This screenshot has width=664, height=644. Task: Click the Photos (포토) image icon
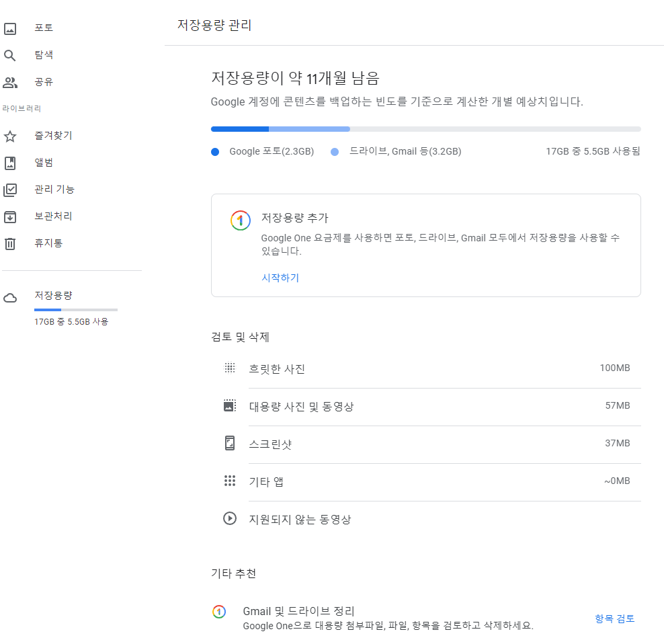point(9,28)
